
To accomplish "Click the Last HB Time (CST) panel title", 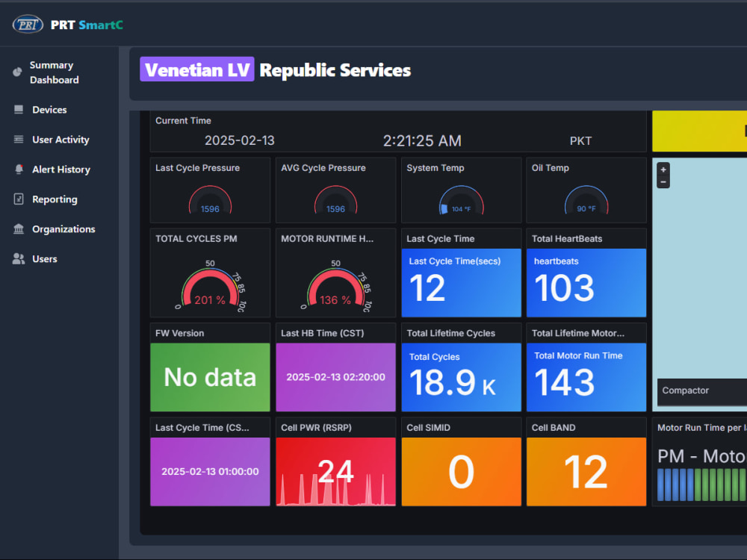I will [x=323, y=333].
